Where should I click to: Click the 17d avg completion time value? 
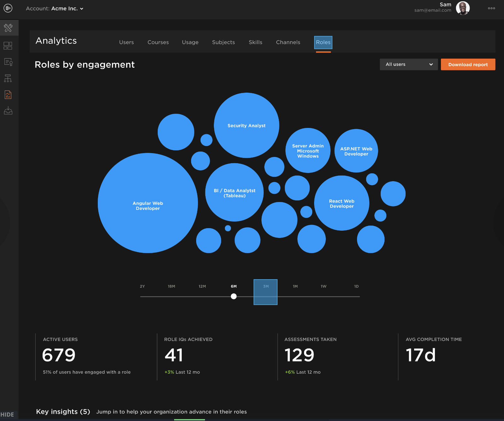point(421,355)
